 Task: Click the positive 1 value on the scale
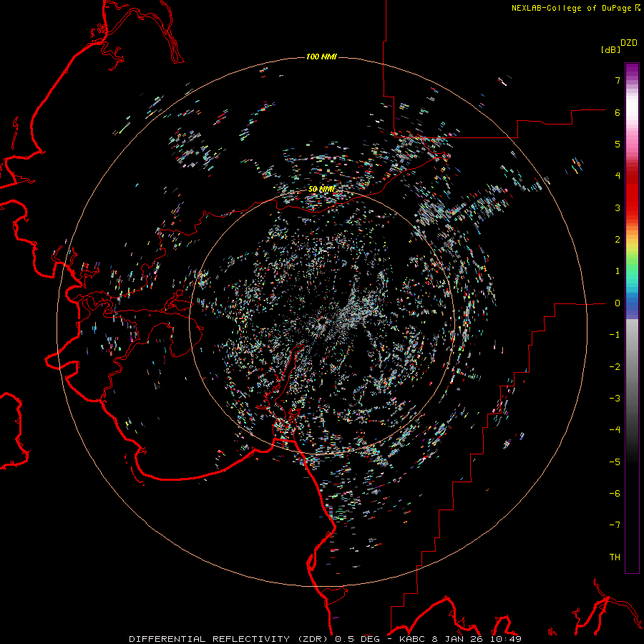point(618,271)
